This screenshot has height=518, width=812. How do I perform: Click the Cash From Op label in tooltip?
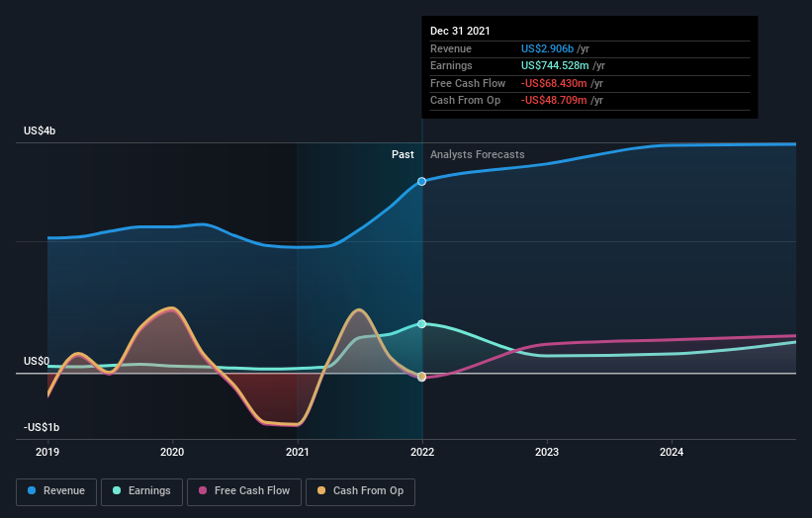coord(465,101)
